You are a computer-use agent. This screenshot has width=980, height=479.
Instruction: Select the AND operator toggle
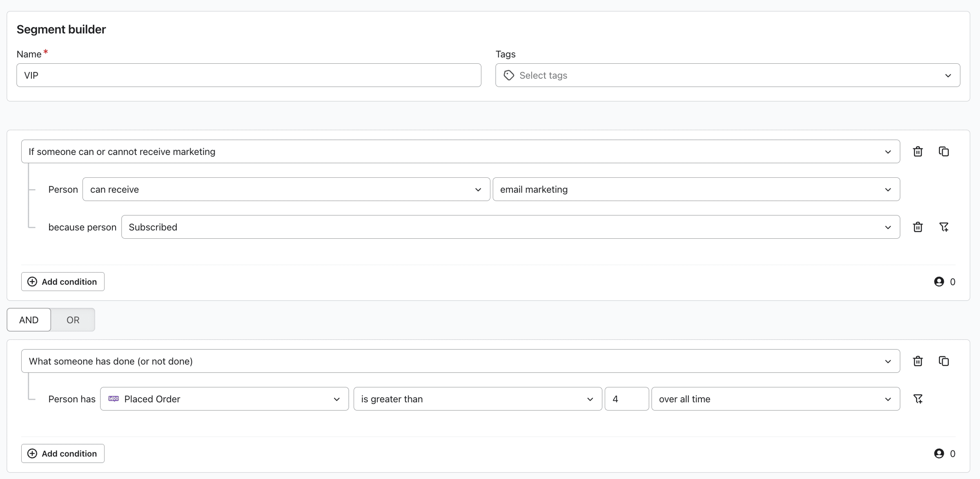pos(29,320)
